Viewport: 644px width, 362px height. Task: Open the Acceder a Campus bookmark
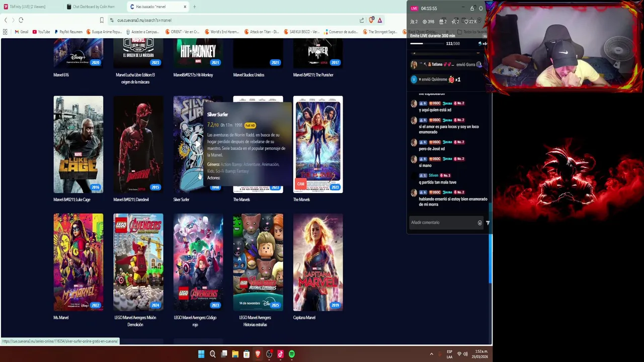[x=142, y=32]
